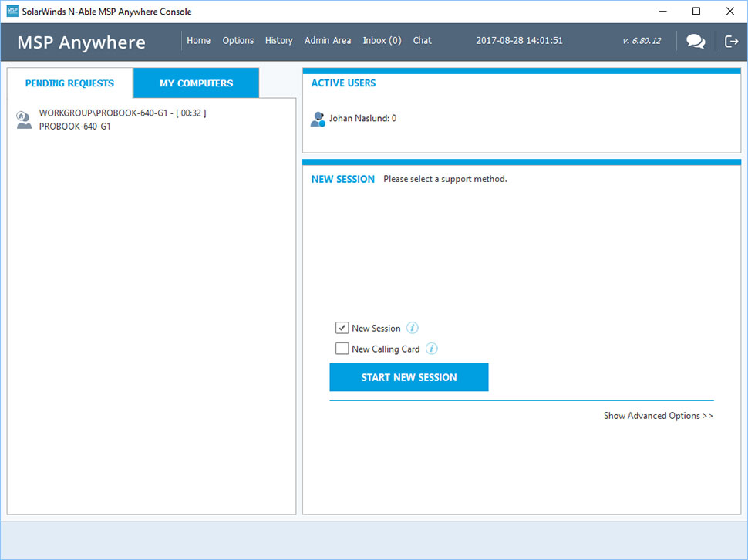Click the PROBOOK-640-G1 computer name line
This screenshot has height=560, width=748.
coord(75,127)
